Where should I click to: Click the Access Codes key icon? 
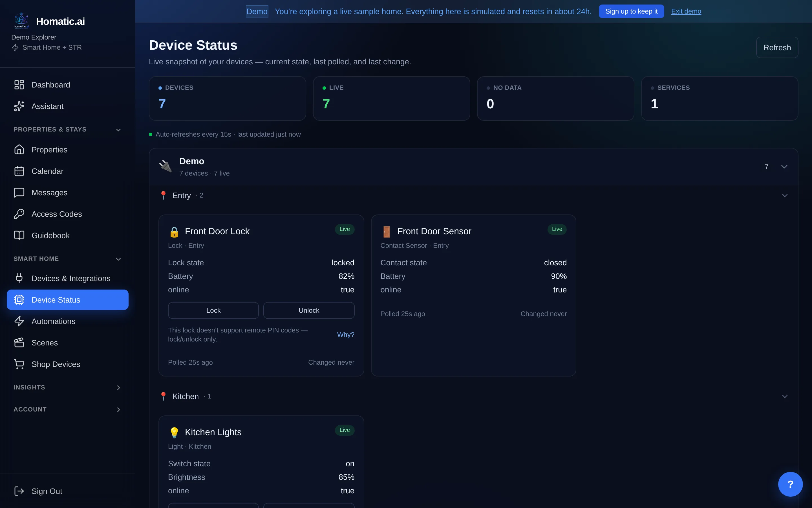tap(19, 214)
